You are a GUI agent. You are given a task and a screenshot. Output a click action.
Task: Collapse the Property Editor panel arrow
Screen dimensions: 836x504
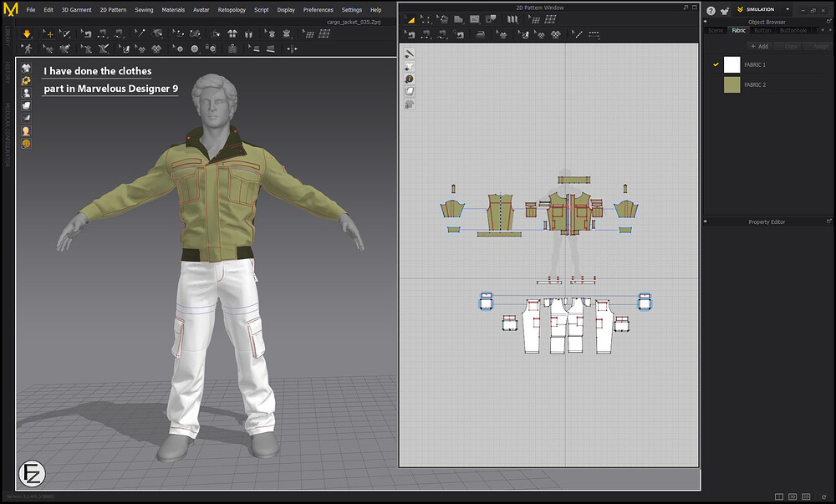point(706,221)
